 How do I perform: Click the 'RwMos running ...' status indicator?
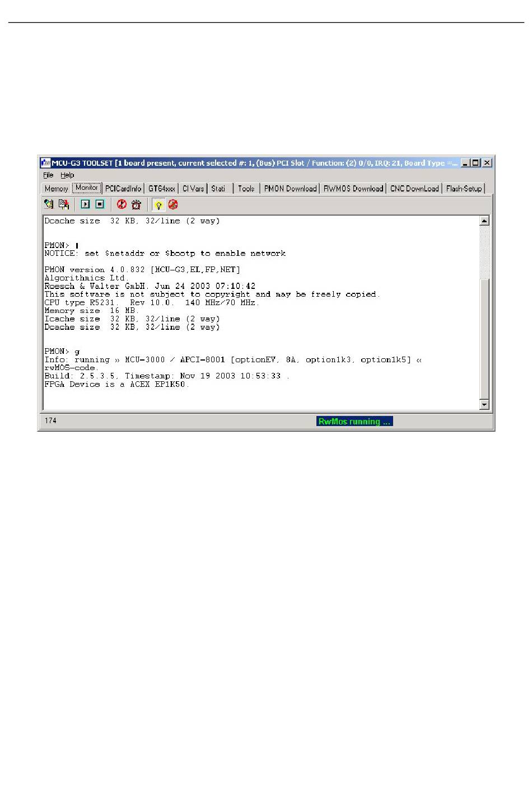(354, 422)
